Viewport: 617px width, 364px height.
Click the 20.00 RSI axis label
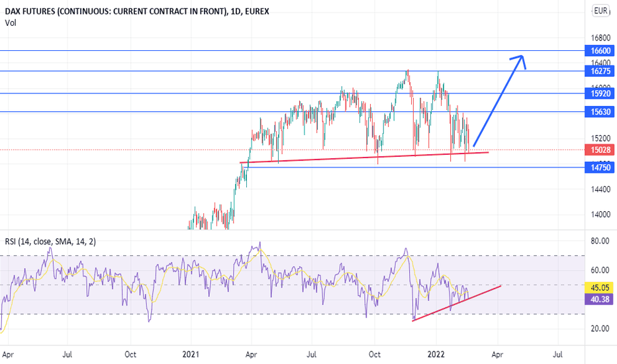600,328
